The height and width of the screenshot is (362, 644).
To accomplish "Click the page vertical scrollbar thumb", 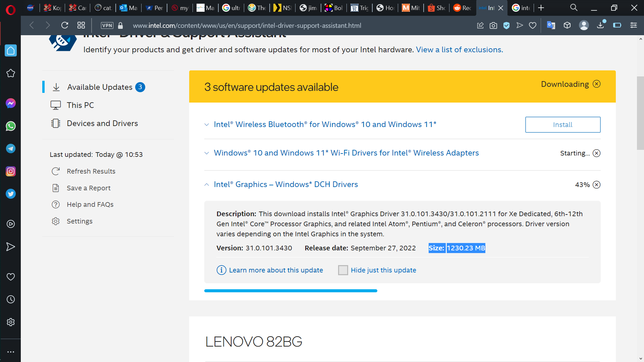I will (640, 113).
